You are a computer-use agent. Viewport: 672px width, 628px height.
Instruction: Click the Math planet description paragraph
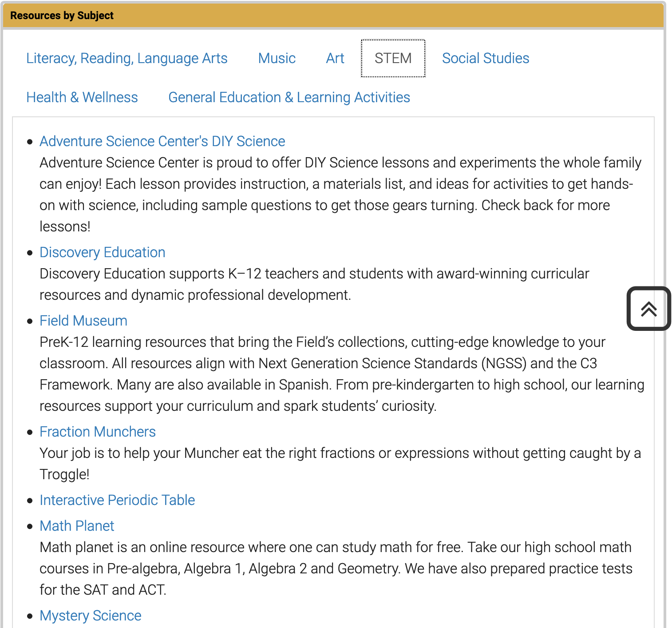(x=336, y=568)
